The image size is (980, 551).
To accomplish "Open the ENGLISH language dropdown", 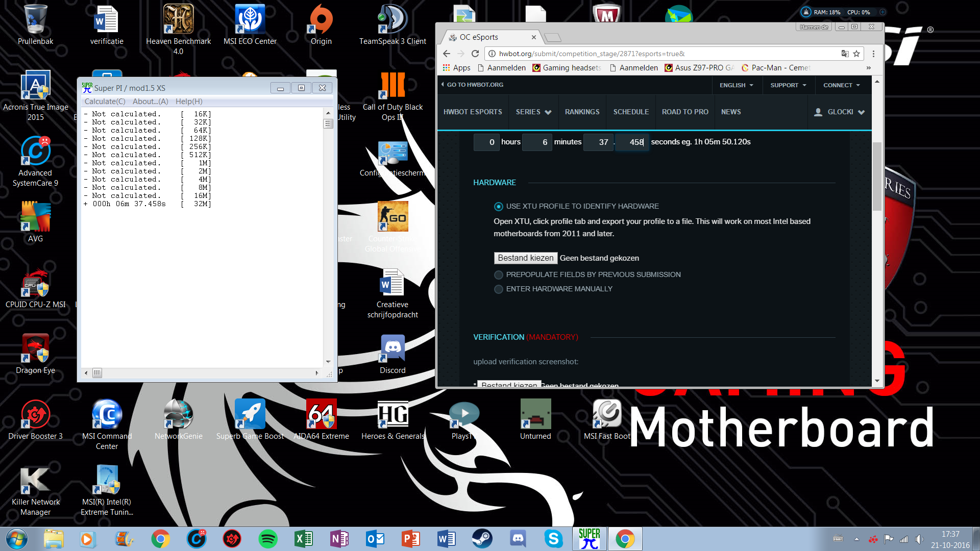I will (737, 85).
